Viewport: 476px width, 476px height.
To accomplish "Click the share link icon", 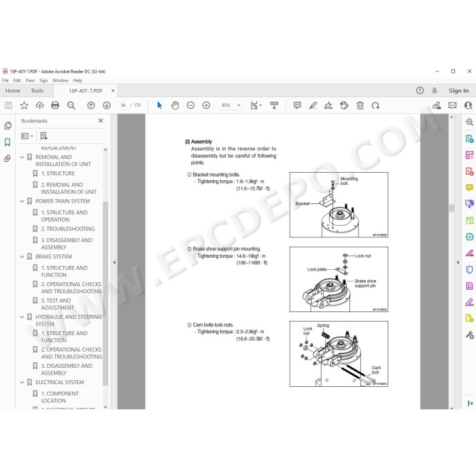I will click(x=437, y=105).
